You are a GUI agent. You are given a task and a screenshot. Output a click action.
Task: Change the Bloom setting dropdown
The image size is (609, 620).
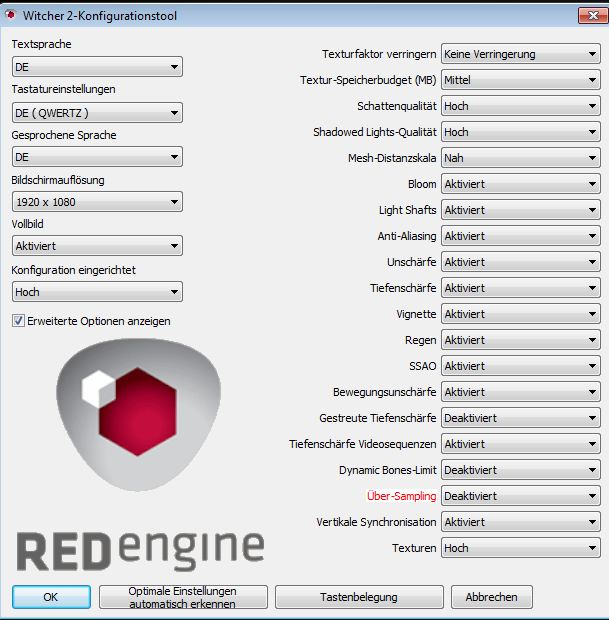(521, 184)
